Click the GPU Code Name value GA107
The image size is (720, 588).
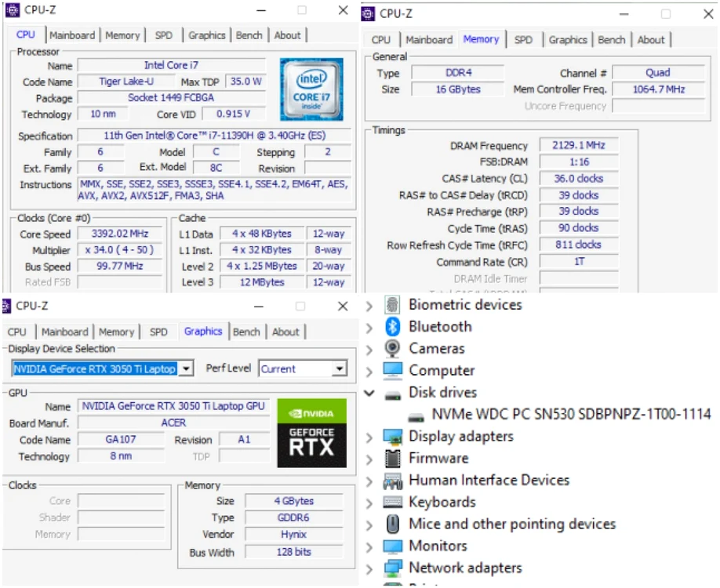coord(121,439)
